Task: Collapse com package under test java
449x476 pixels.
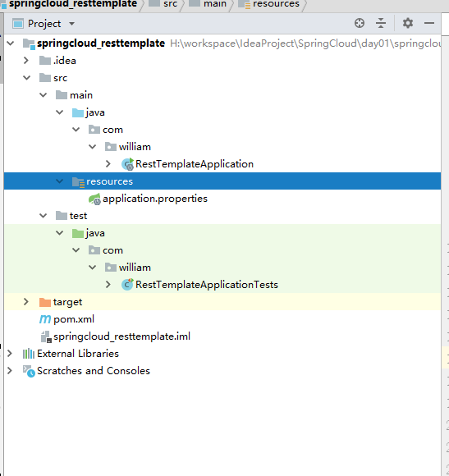Action: click(76, 250)
